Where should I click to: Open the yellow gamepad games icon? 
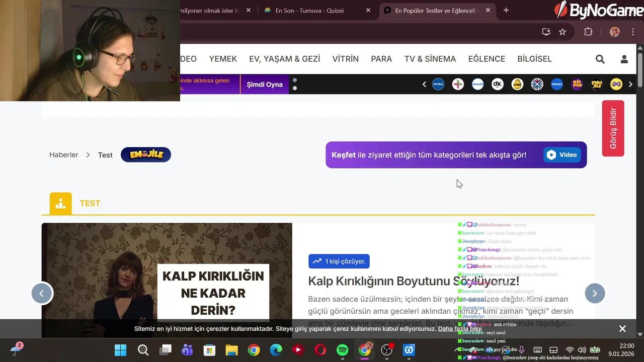pos(616,84)
